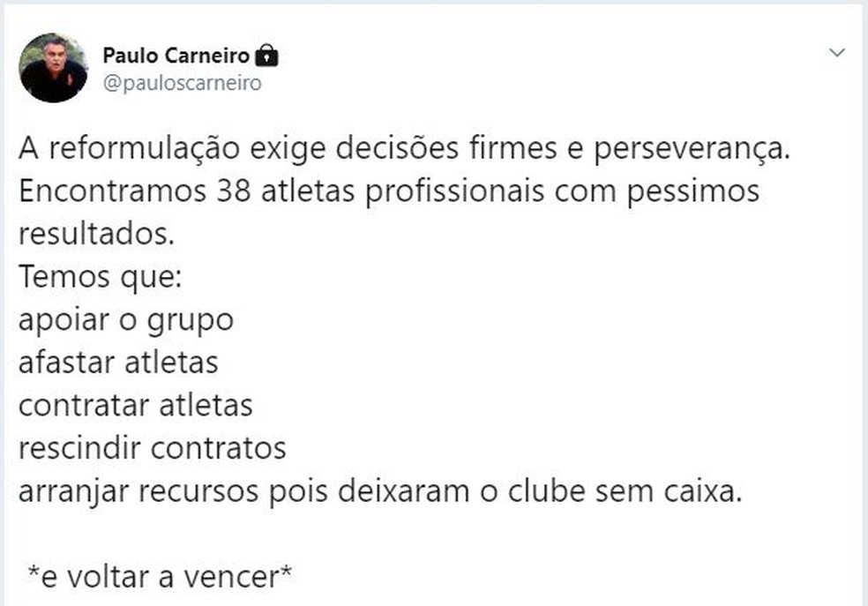Click the line starting 'A reformulação exige'
This screenshot has width=868, height=606.
[404, 148]
